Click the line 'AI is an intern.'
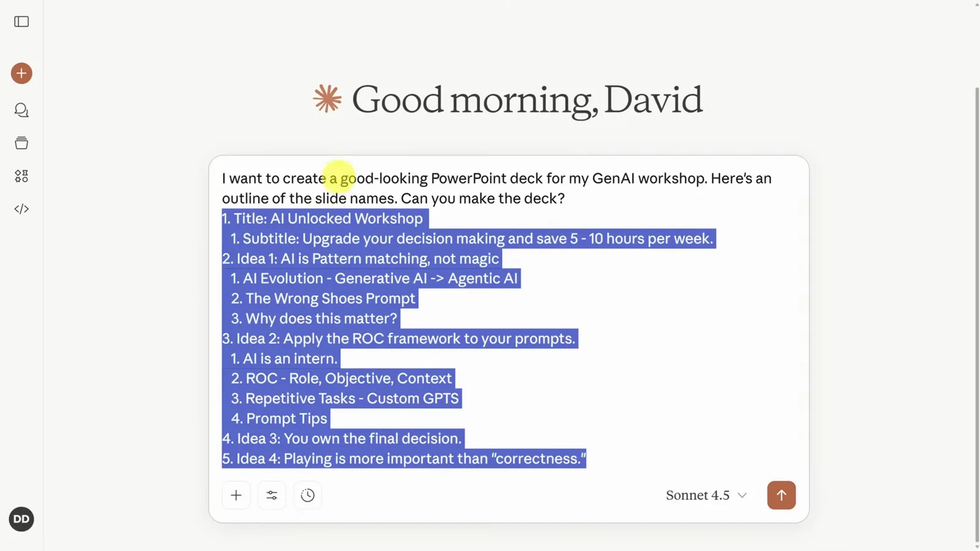 point(284,359)
